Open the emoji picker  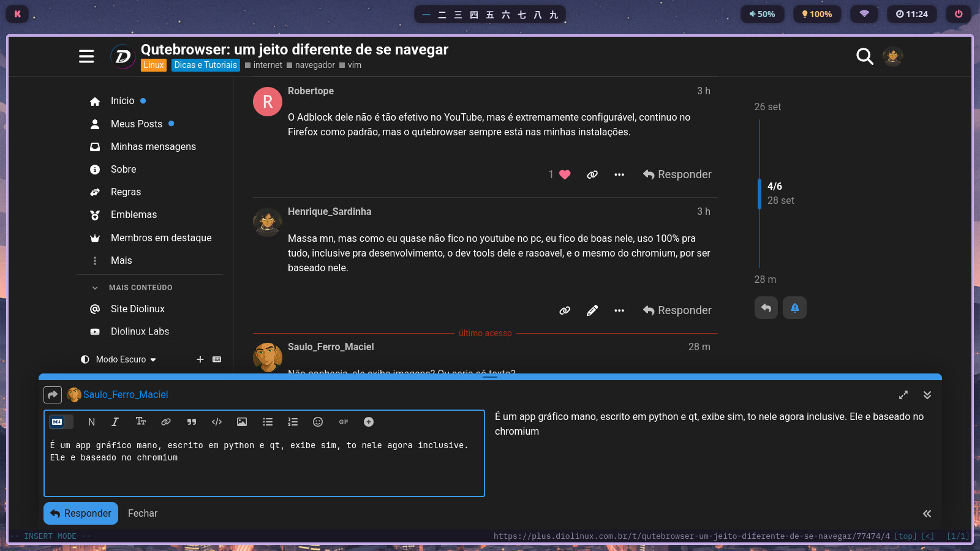[x=318, y=422]
